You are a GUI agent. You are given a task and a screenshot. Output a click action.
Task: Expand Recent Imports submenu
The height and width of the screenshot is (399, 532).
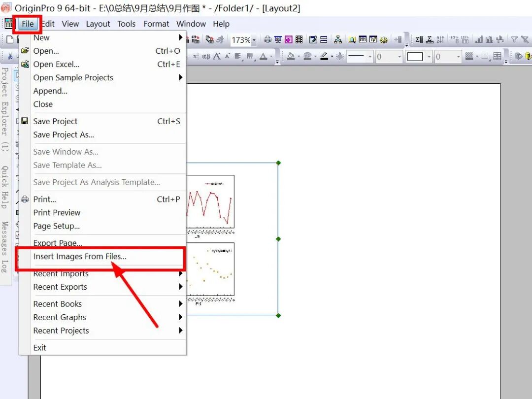click(102, 273)
